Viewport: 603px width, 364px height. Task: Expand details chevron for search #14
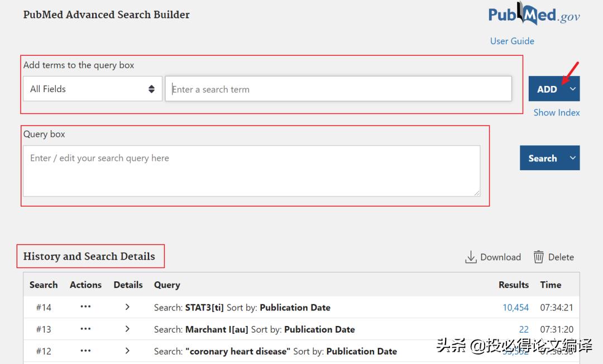pyautogui.click(x=127, y=307)
